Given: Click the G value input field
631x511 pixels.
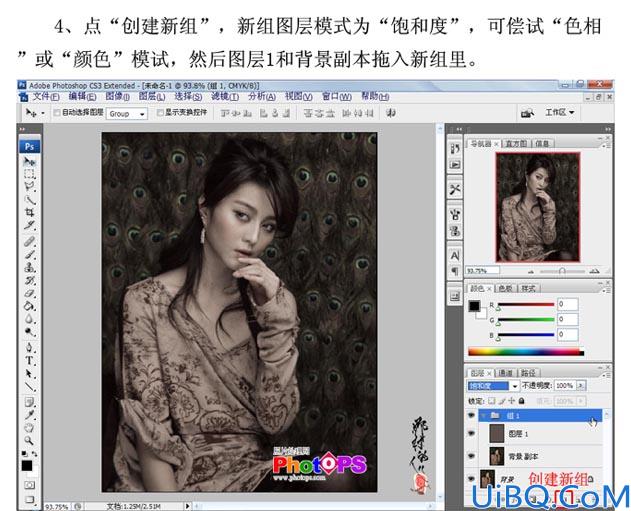Looking at the screenshot, I should point(568,319).
